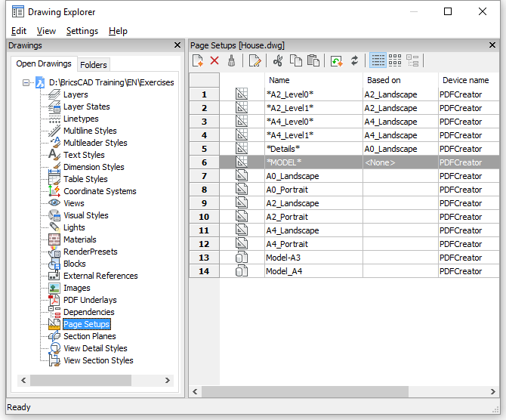Sort by the Based on column header
The image size is (506, 420).
pos(384,80)
